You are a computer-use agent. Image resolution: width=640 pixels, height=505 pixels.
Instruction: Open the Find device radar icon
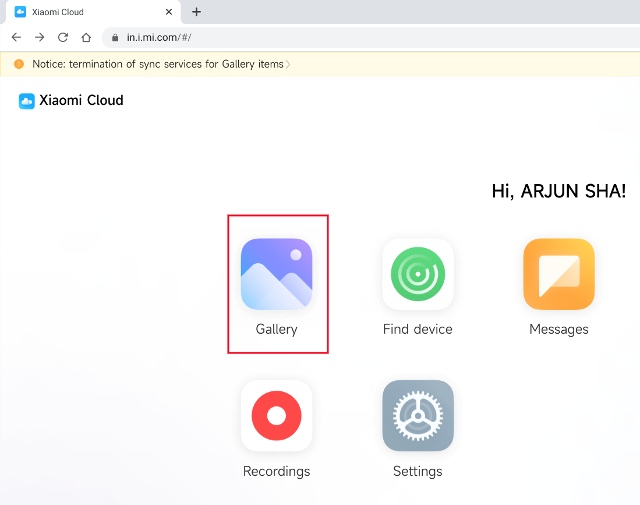pos(417,274)
